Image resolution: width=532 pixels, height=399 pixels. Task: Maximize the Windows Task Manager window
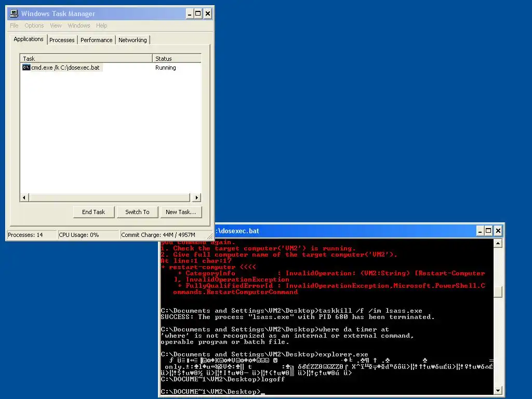[x=198, y=14]
